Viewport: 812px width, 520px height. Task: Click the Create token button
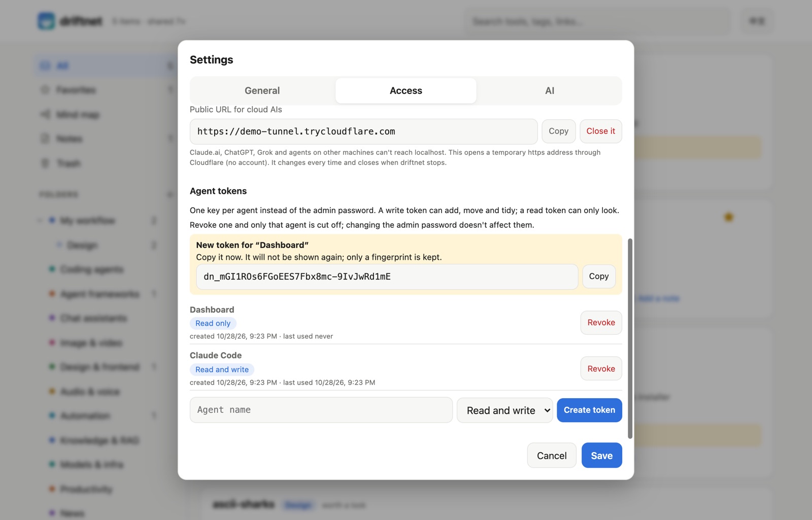click(x=589, y=410)
